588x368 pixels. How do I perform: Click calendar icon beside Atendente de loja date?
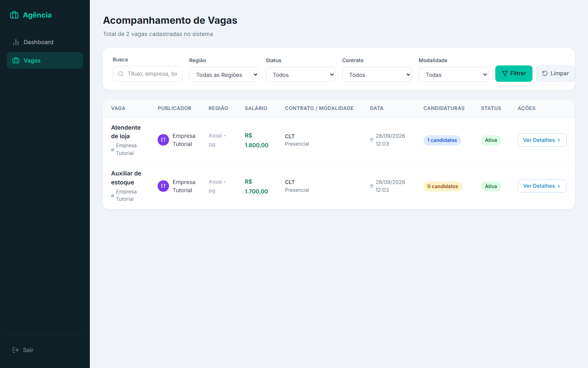point(372,140)
